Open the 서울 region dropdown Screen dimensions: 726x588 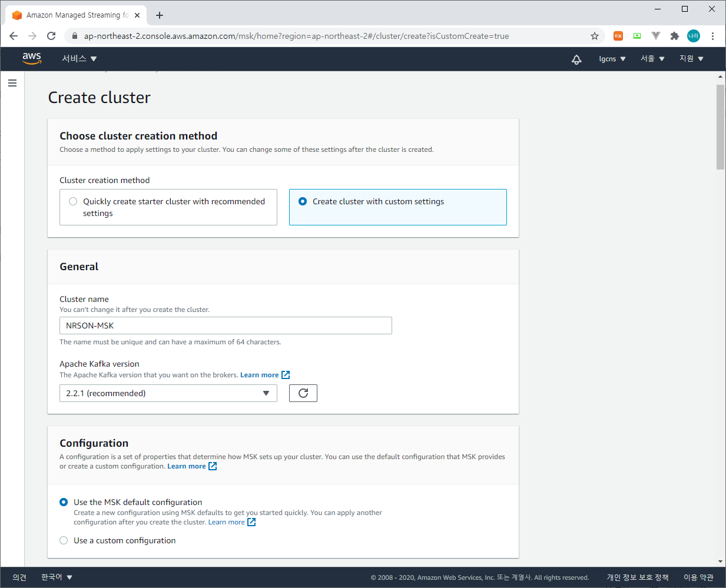click(x=652, y=59)
